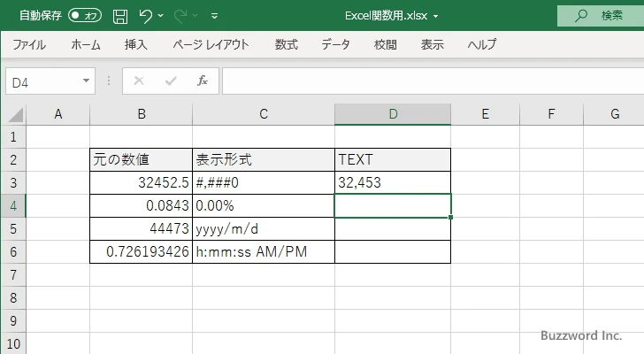
Task: Select row 8 header
Action: click(x=13, y=297)
